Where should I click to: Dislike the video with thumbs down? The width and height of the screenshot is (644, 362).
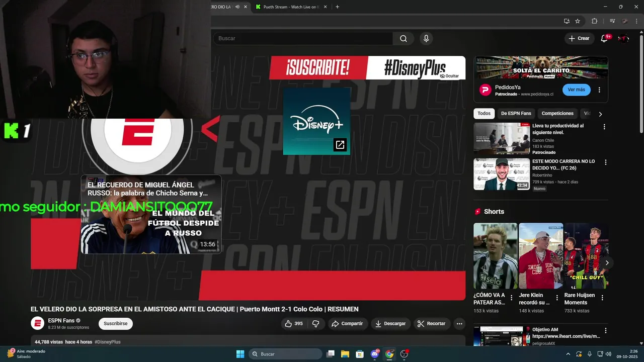[x=316, y=324]
